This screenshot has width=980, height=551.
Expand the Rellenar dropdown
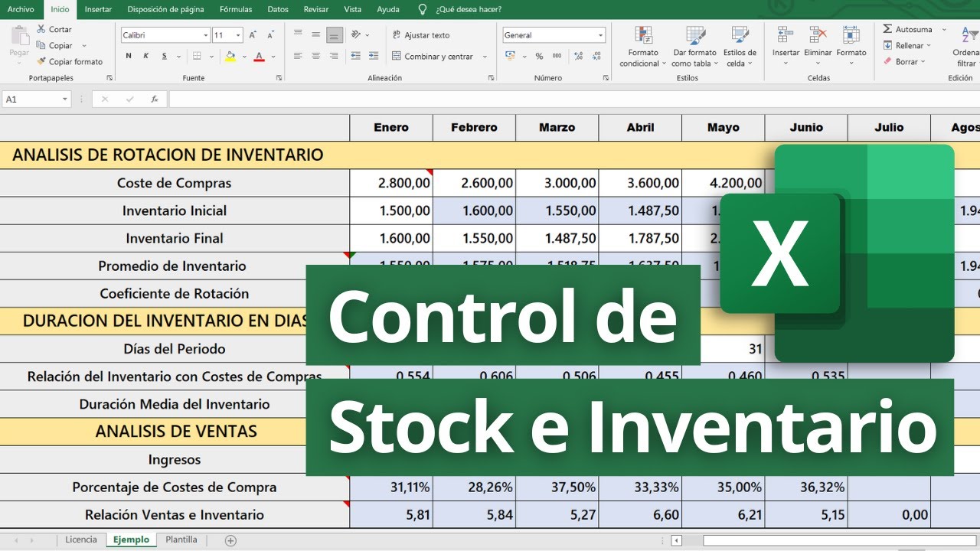pyautogui.click(x=930, y=46)
